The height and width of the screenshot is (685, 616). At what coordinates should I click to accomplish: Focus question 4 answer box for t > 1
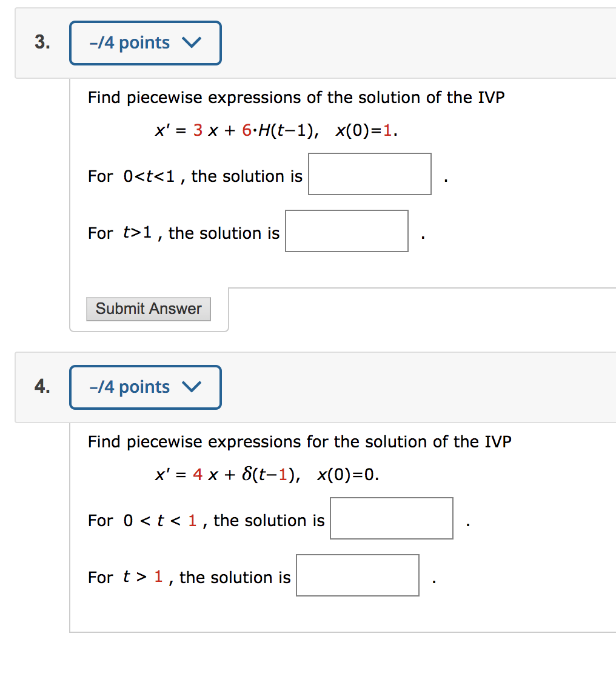tap(358, 575)
